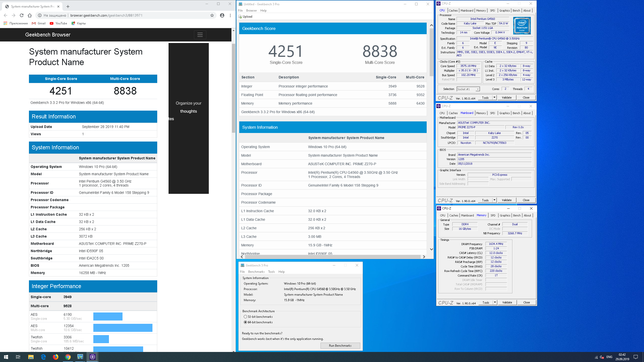
Task: Open notification center icon
Action: [x=636, y=357]
